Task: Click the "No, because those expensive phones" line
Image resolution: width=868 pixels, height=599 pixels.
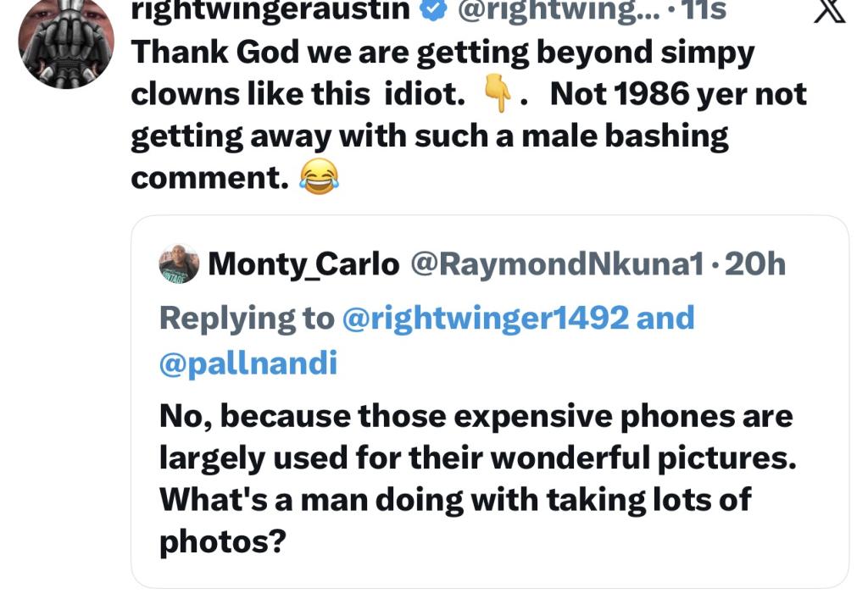Action: [476, 416]
